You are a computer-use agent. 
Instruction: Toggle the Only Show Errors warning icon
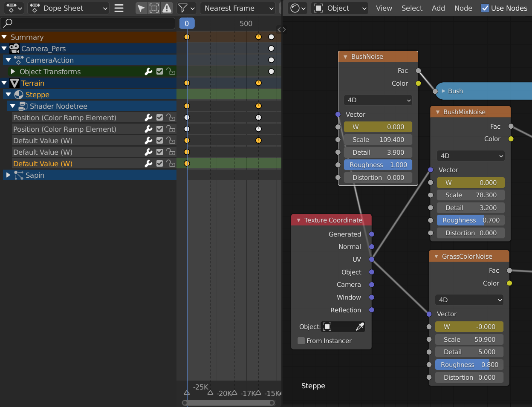(x=167, y=8)
